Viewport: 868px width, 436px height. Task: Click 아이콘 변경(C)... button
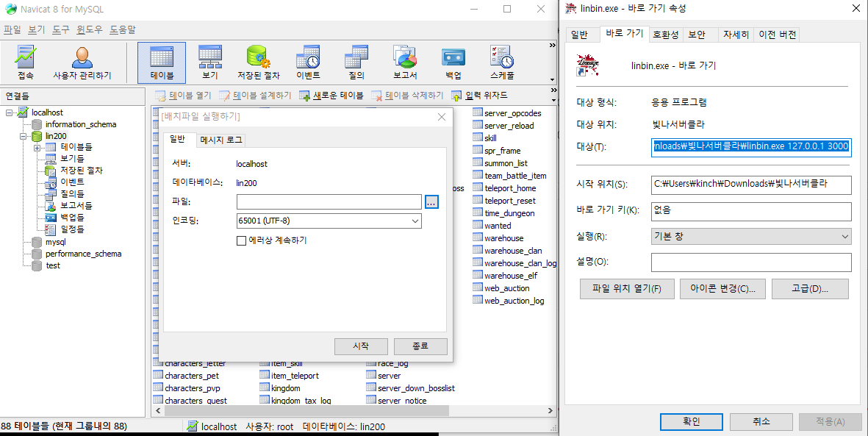[x=723, y=289]
